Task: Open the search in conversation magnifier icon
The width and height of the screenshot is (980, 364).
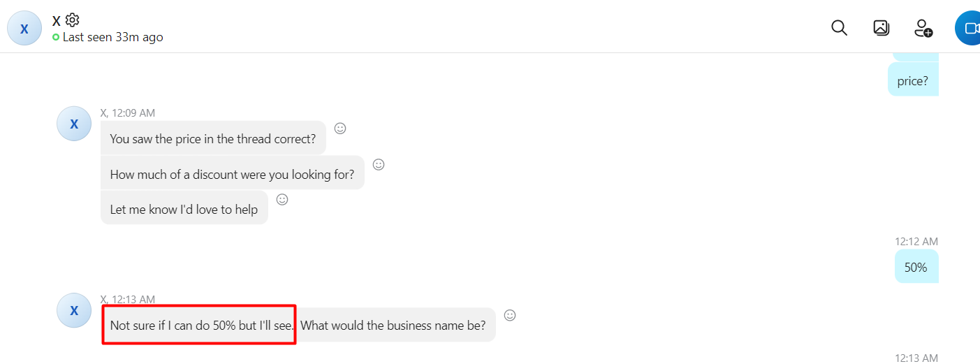Action: point(839,28)
